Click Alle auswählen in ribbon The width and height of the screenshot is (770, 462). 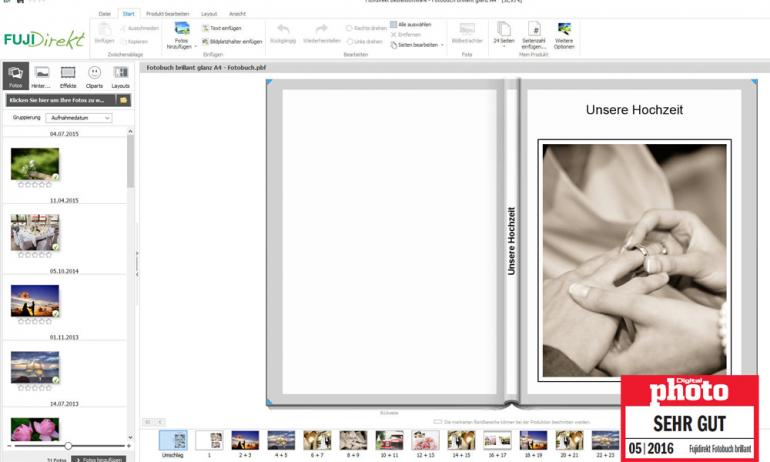click(x=411, y=25)
